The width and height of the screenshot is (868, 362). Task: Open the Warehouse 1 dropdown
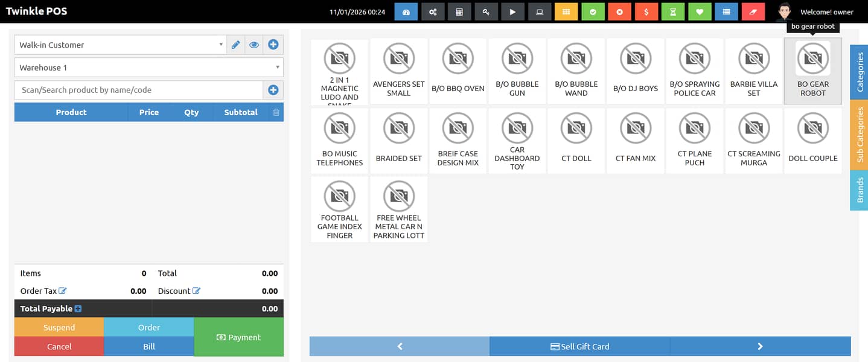pyautogui.click(x=149, y=68)
